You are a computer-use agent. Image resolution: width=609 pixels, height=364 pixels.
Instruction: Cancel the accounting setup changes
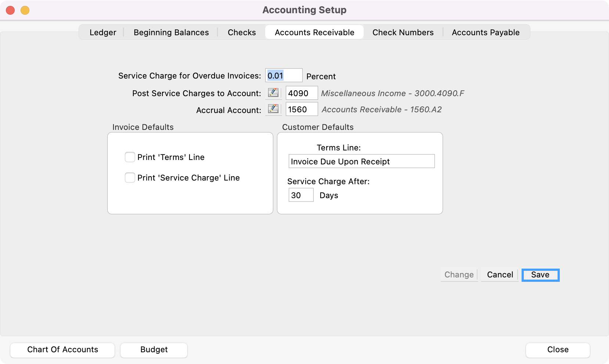[x=500, y=275]
